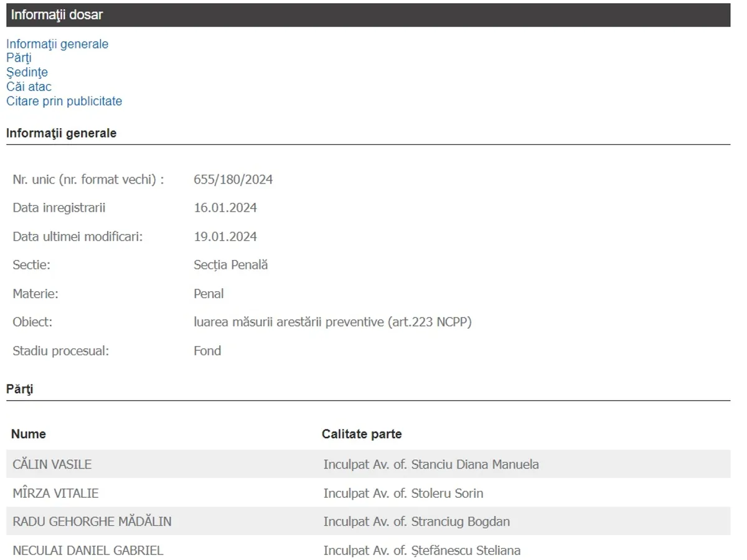The image size is (747, 560).
Task: Open the Citare prin publicitate link
Action: click(x=64, y=101)
